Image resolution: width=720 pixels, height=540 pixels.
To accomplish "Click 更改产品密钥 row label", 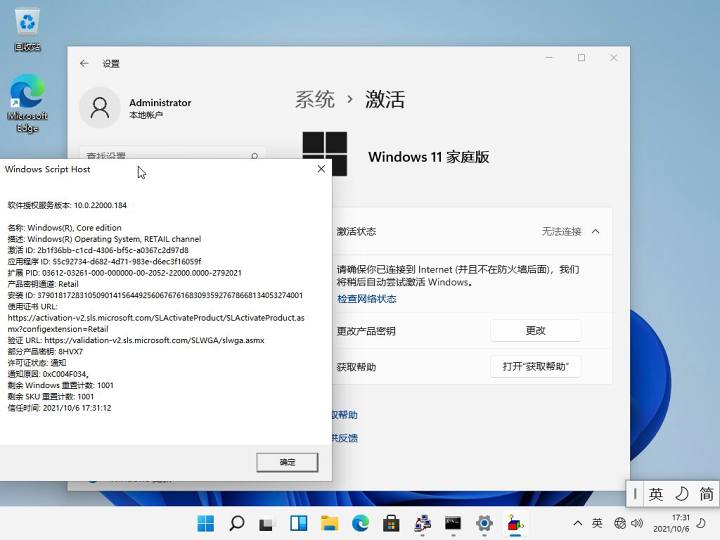I will pyautogui.click(x=366, y=331).
